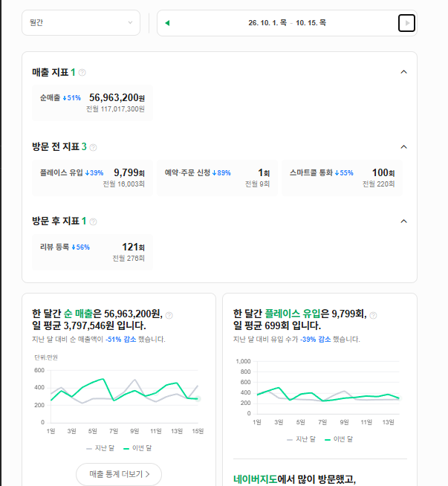Click the date range 26. 10. 1. 목 - 10. 15. 목
The height and width of the screenshot is (486, 448).
(x=287, y=22)
